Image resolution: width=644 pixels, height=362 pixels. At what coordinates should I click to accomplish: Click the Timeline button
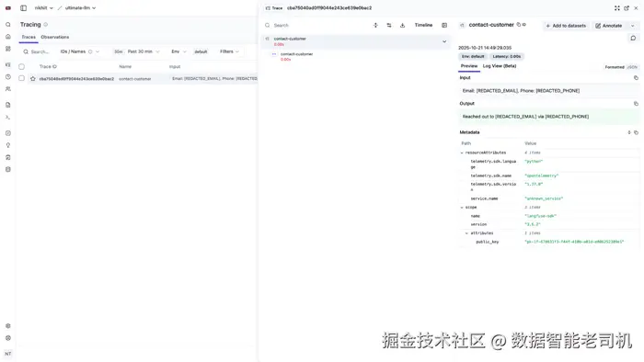tap(423, 25)
